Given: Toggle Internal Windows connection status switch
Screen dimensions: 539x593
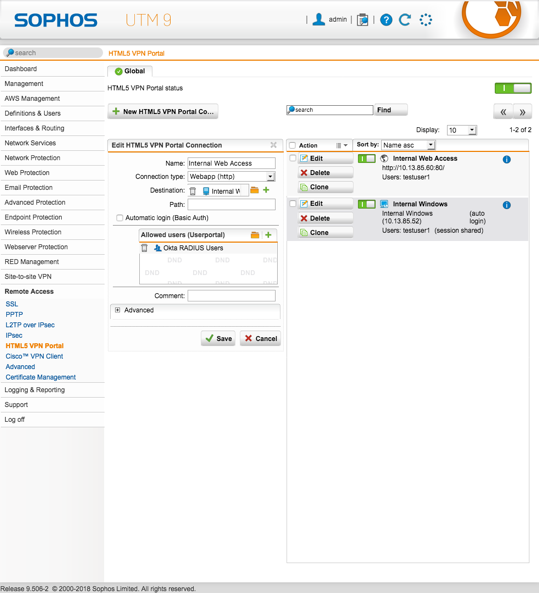Looking at the screenshot, I should tap(367, 204).
